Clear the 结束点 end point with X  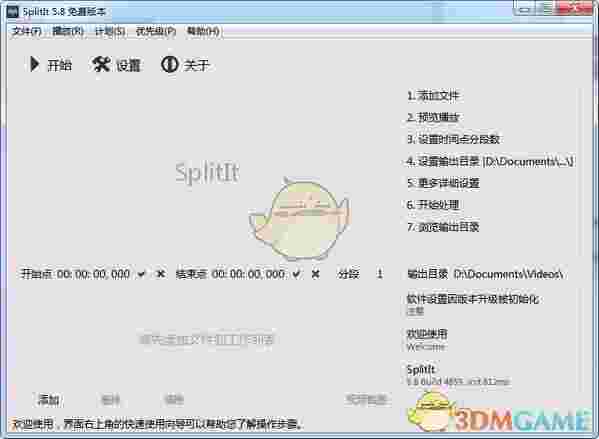[x=316, y=274]
